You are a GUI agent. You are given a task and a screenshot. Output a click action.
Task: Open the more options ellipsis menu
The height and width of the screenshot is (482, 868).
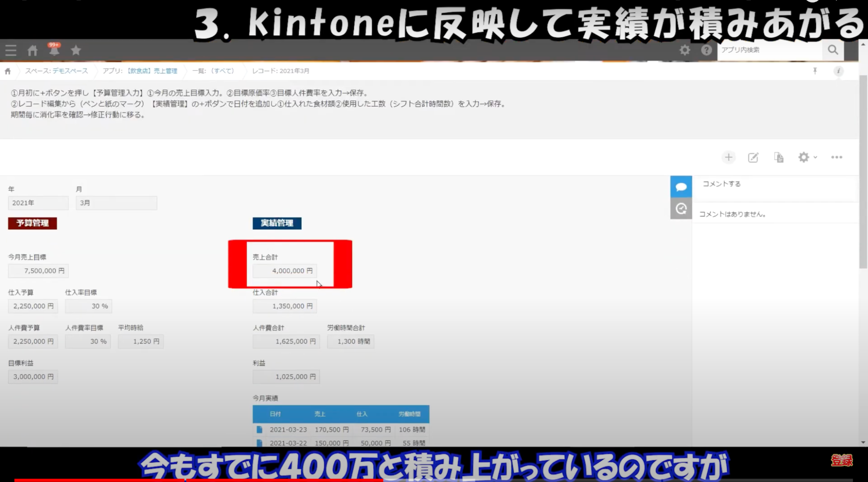point(837,157)
